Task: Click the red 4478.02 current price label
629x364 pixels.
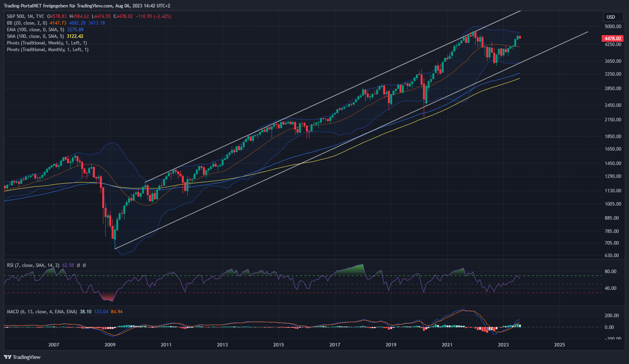Action: click(x=613, y=39)
